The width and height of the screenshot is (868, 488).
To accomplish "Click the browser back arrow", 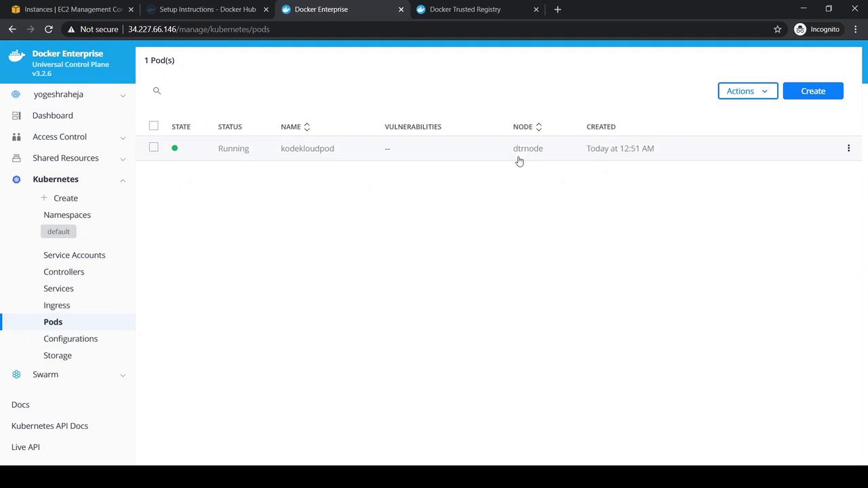I will 12,29.
